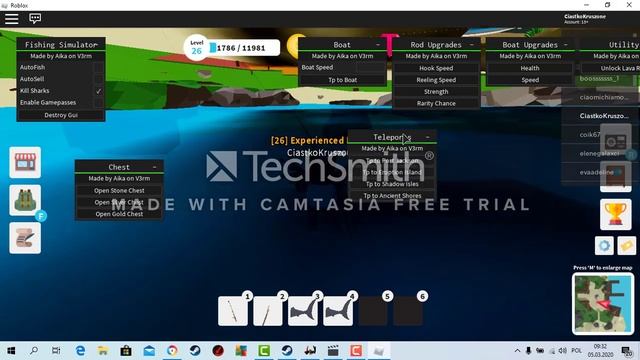The height and width of the screenshot is (360, 640).
Task: Select fishing rod in hotbar slot 1
Action: pos(233,311)
